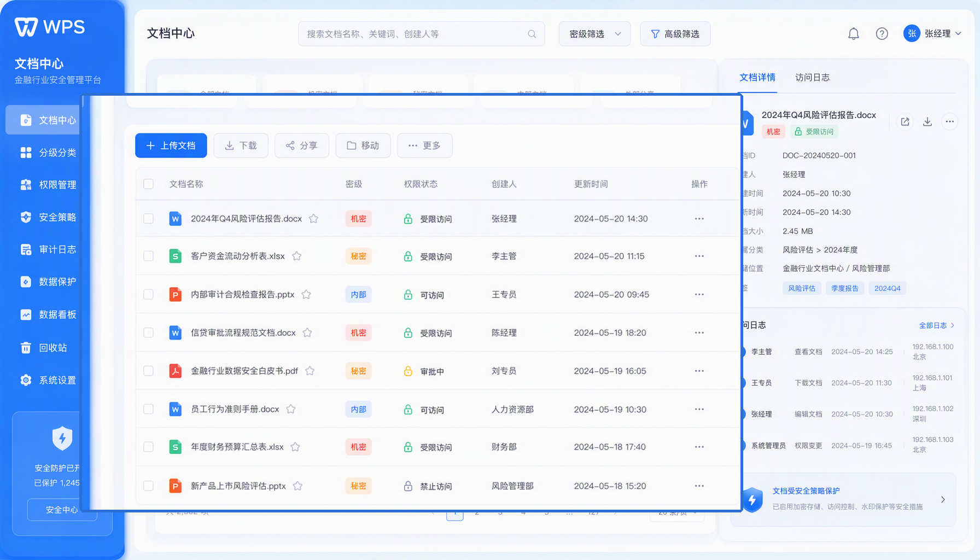Viewport: 980px width, 560px height.
Task: Open 数据看板 in the sidebar
Action: 48,314
